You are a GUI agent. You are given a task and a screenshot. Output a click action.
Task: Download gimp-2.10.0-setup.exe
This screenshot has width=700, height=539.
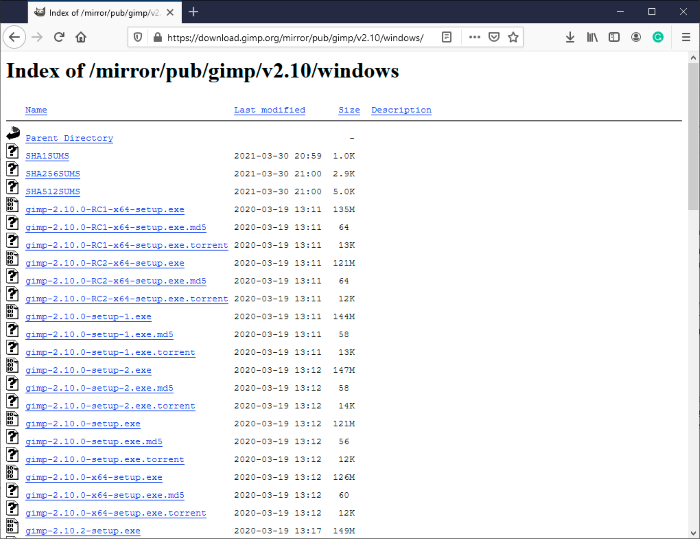click(83, 424)
